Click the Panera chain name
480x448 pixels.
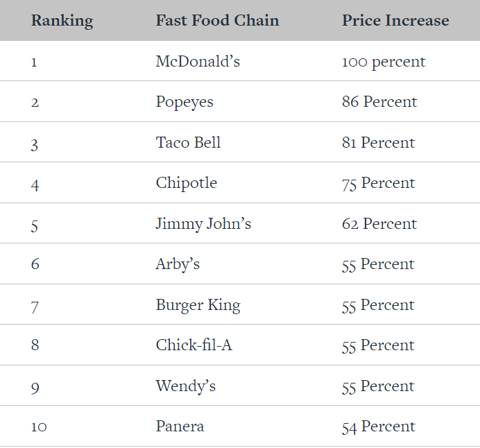180,427
